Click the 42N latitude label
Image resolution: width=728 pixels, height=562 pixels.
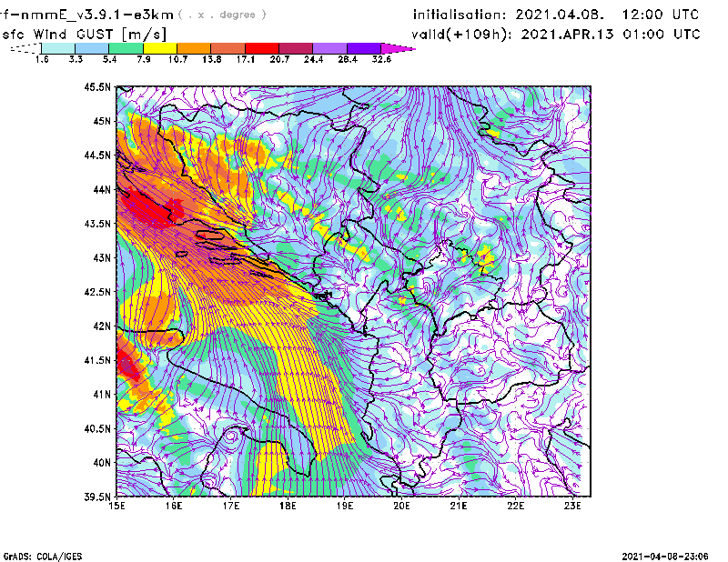coord(102,326)
